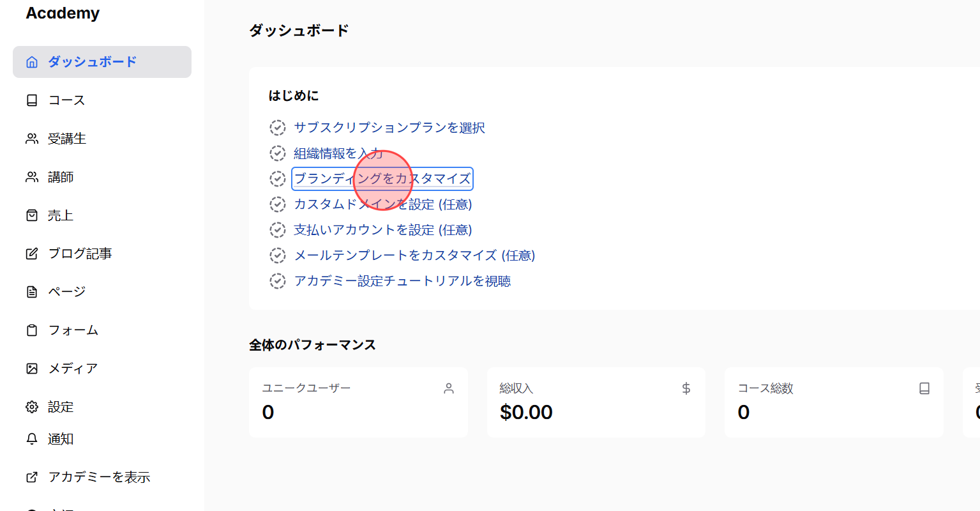
Task: Toggle the checkmark beside ブランディングをカスタマイズ
Action: [278, 179]
